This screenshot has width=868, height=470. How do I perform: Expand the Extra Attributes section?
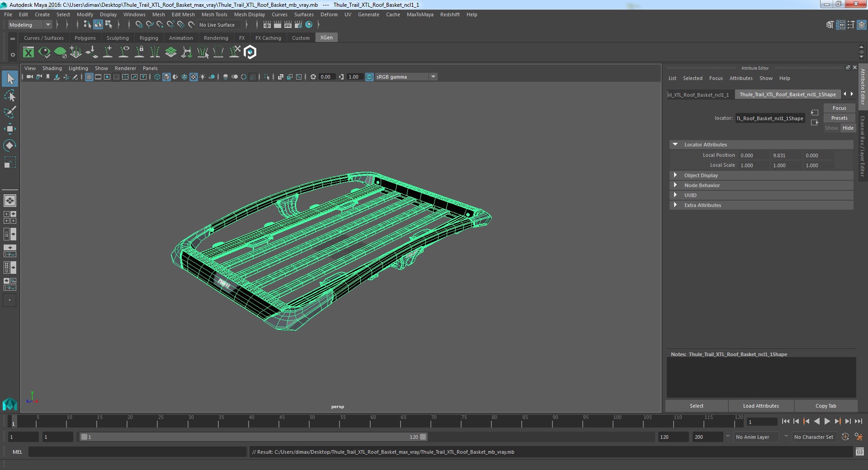click(675, 205)
